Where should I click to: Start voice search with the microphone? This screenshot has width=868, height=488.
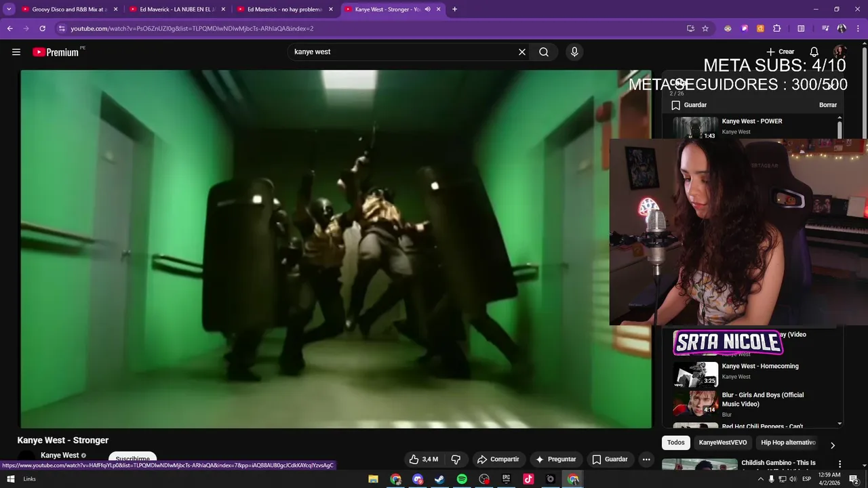(x=574, y=52)
